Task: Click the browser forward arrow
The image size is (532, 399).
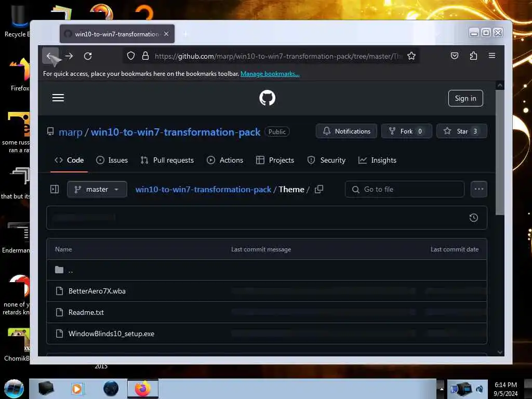Action: tap(69, 56)
